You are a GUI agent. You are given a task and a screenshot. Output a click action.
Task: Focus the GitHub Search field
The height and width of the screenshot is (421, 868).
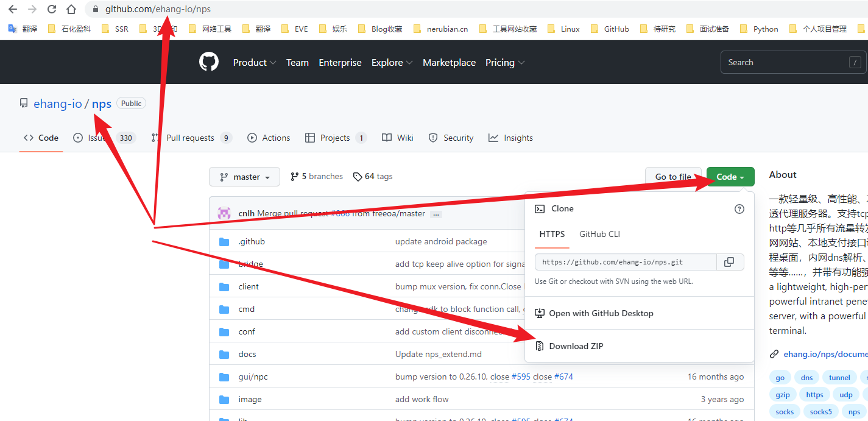[794, 62]
